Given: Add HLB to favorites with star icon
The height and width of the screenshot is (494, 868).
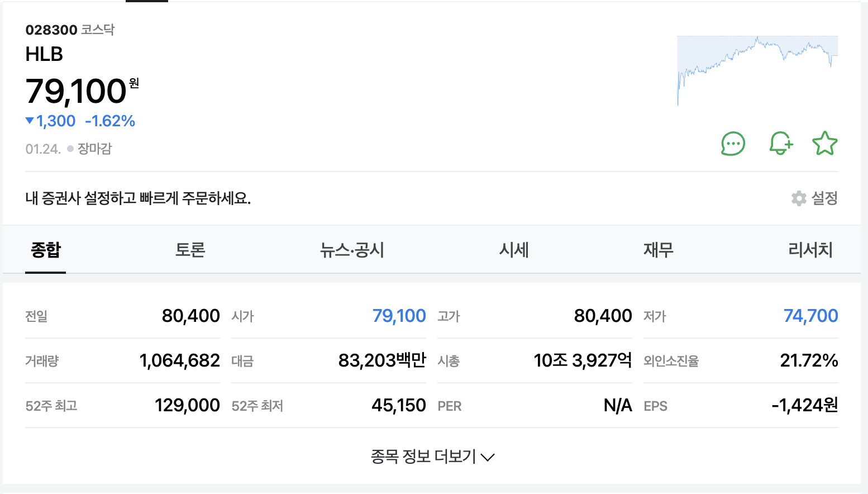Looking at the screenshot, I should coord(825,144).
